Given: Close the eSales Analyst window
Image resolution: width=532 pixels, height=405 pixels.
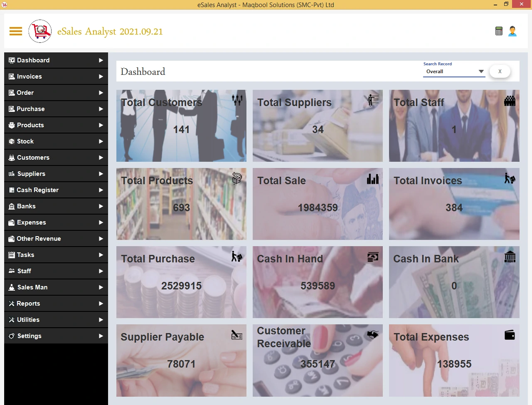Looking at the screenshot, I should [x=522, y=4].
